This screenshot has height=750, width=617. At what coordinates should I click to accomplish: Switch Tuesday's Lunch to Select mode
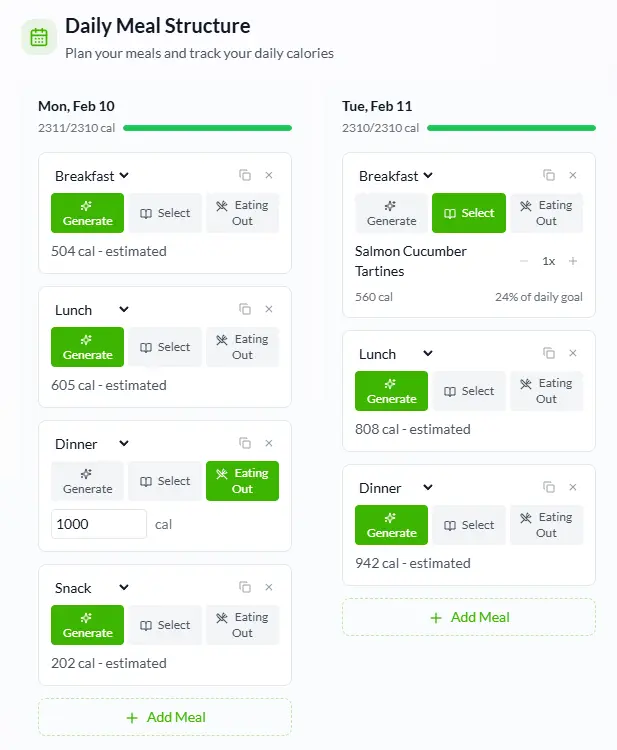[469, 391]
